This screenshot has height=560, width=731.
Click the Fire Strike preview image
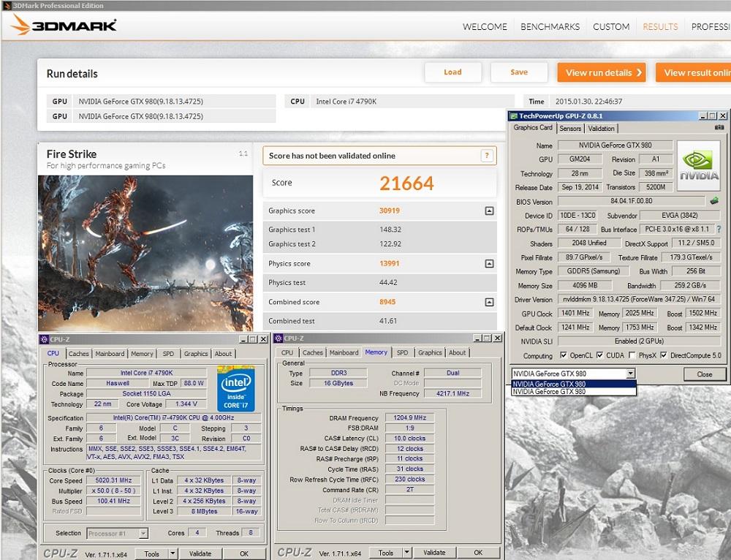145,253
